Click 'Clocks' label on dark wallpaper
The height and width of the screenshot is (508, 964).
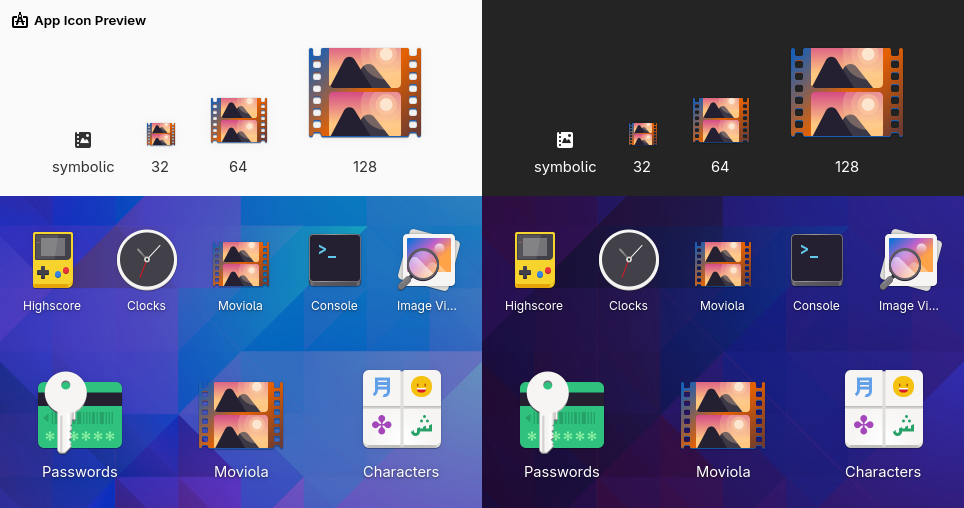pyautogui.click(x=628, y=306)
